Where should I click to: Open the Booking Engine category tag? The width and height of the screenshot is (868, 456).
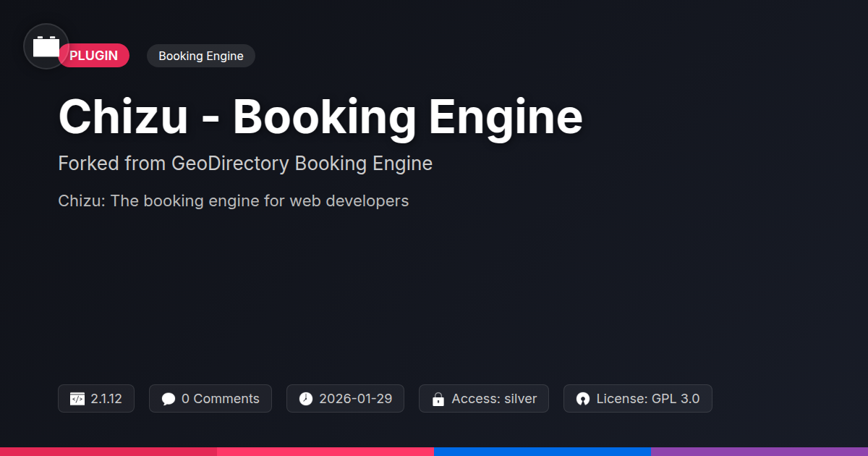(201, 56)
